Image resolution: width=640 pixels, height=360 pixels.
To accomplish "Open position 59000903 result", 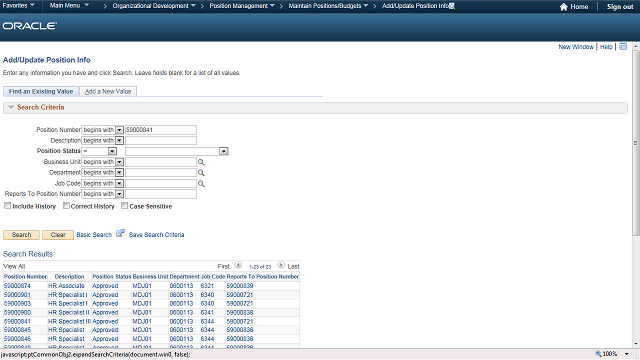I will (x=17, y=304).
